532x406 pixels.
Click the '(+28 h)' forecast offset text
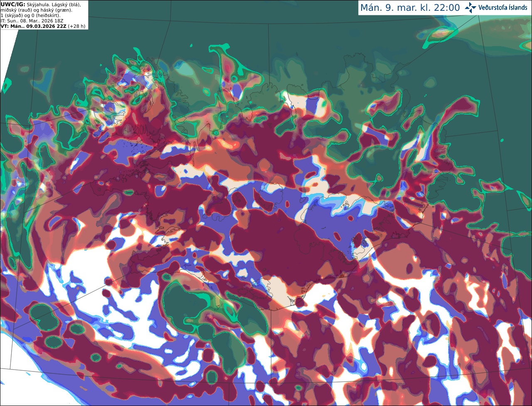pos(76,26)
